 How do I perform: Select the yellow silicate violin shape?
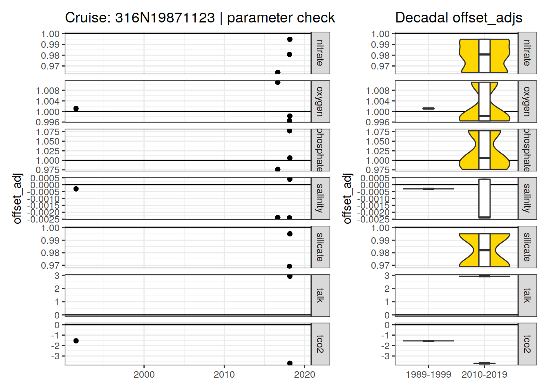(x=466, y=250)
